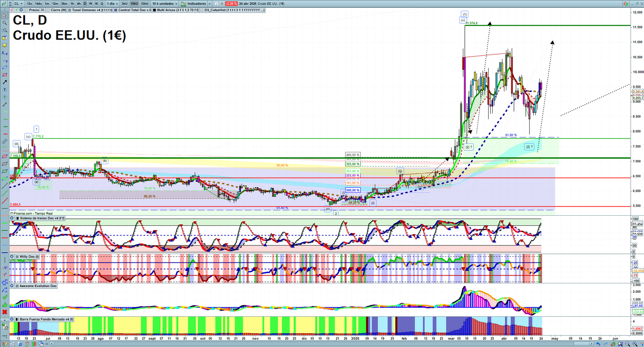Open the CL symbol dropdown
This screenshot has width=644, height=347.
(19, 4)
